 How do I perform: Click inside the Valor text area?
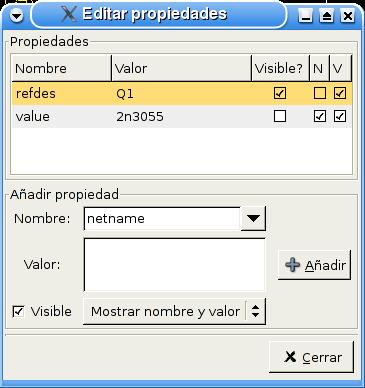point(174,265)
